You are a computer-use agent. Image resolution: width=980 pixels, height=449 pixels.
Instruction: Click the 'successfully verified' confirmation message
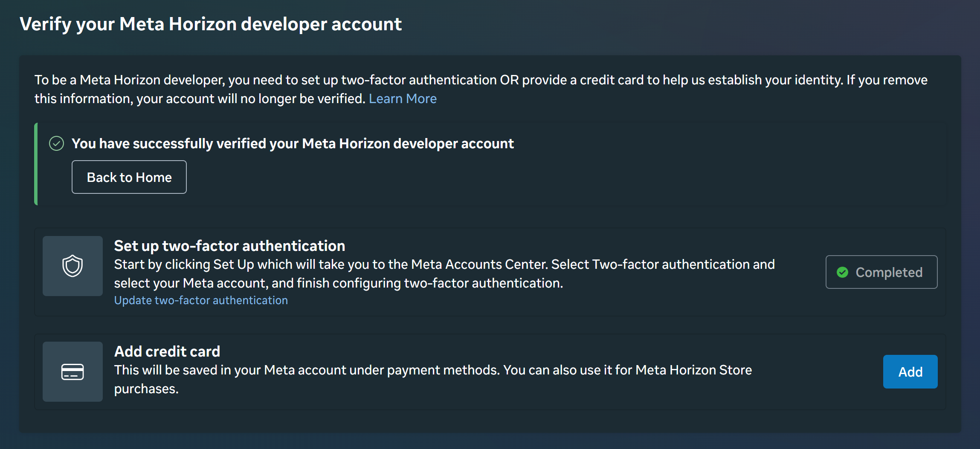point(293,144)
